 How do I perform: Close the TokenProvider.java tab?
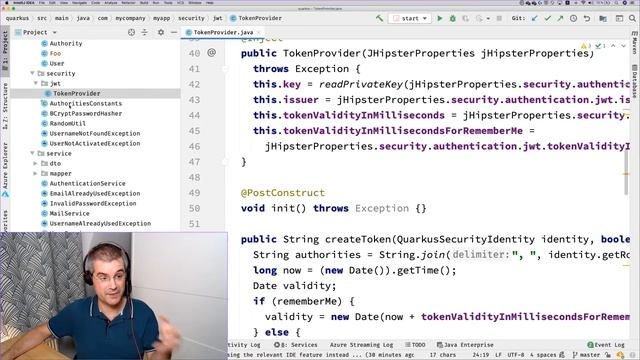[259, 32]
